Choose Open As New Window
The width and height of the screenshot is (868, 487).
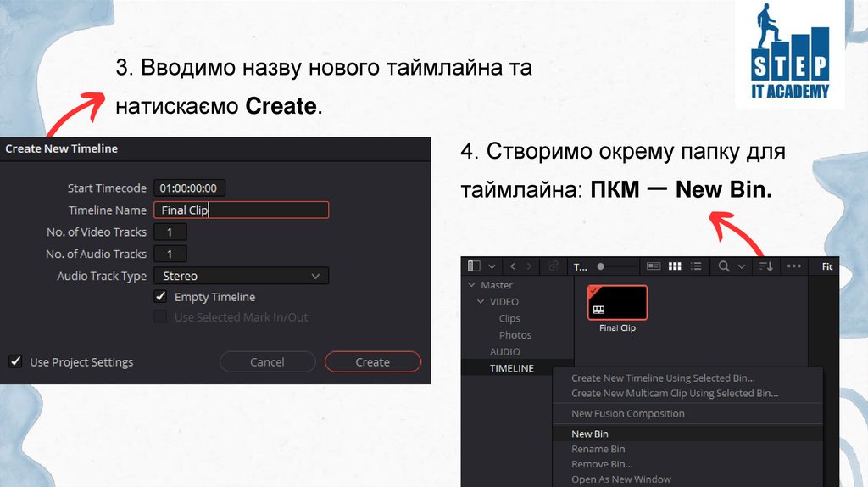click(621, 479)
